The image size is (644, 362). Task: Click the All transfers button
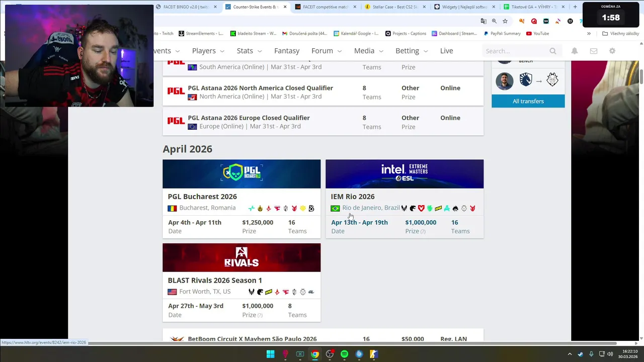point(528,101)
